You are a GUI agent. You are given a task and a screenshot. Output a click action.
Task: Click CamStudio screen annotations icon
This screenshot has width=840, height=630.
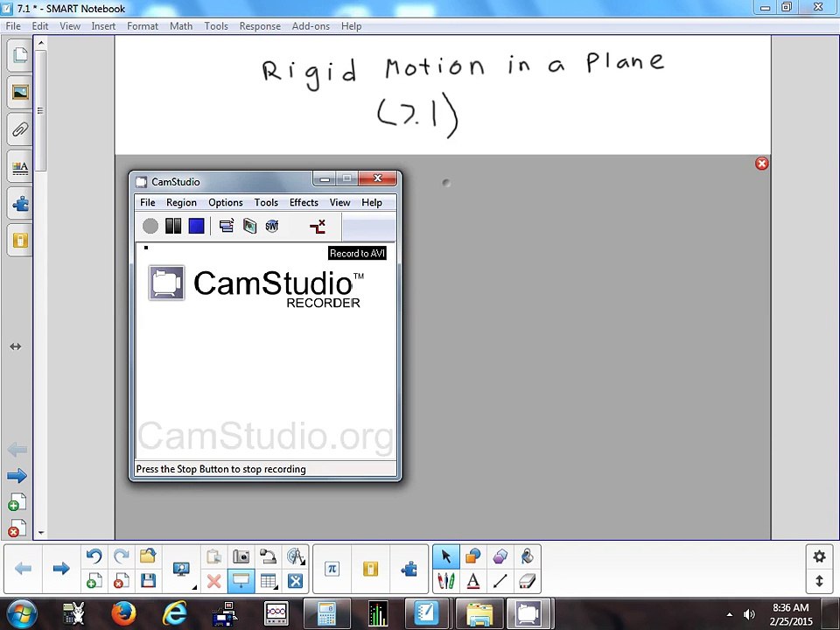(x=249, y=226)
